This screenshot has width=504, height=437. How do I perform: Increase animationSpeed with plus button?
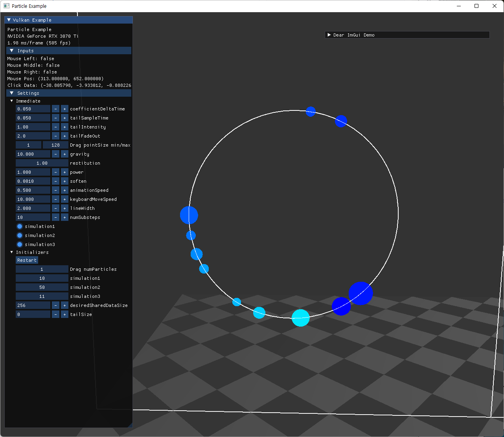[64, 190]
